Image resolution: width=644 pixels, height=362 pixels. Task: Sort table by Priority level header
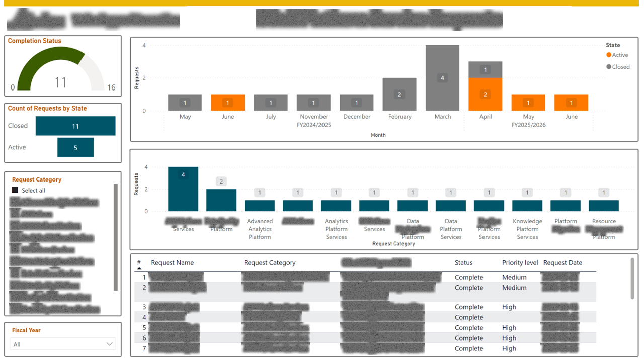click(520, 263)
